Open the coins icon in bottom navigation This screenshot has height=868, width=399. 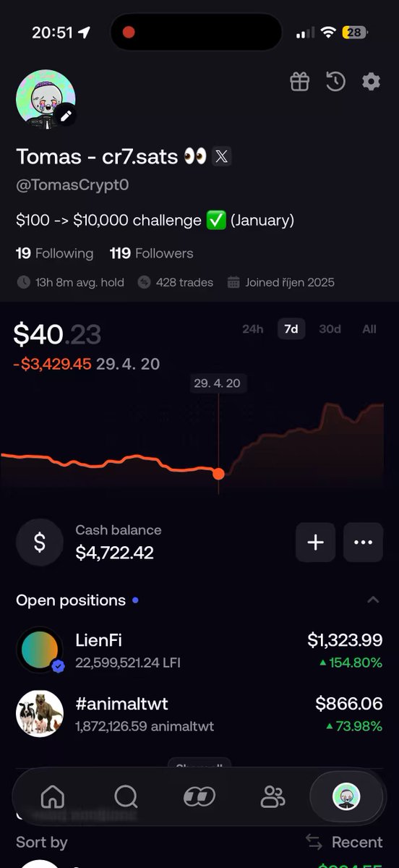click(x=199, y=797)
